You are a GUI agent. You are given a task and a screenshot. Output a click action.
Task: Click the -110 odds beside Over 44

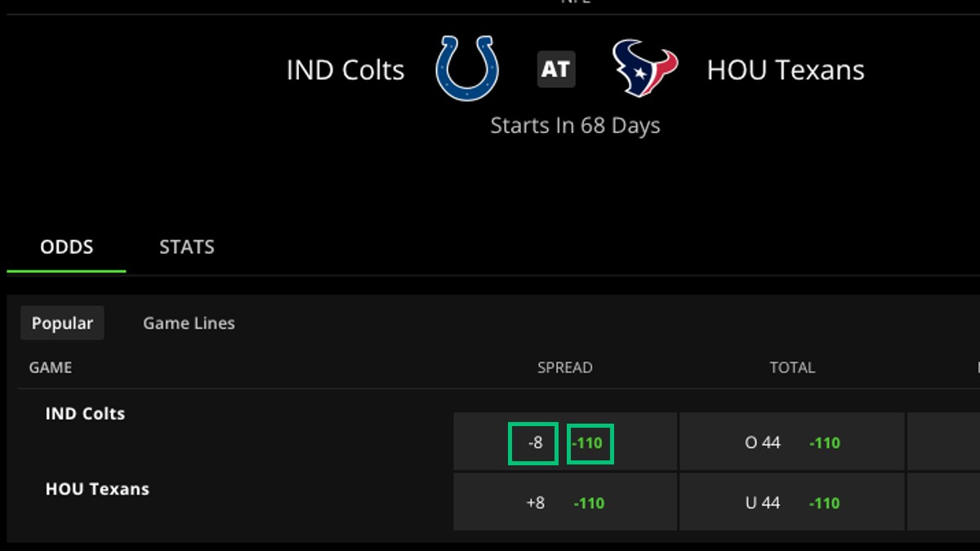click(x=825, y=442)
